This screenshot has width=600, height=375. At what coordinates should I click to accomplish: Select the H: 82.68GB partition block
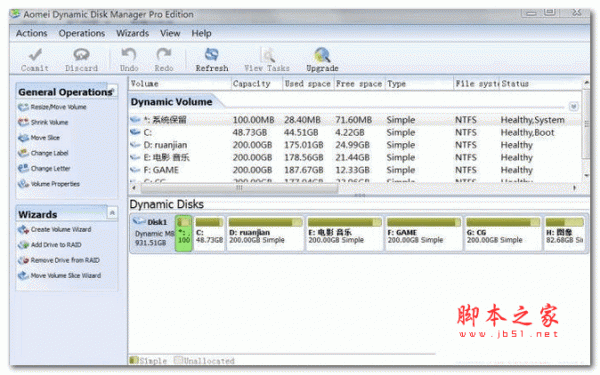[x=565, y=233]
